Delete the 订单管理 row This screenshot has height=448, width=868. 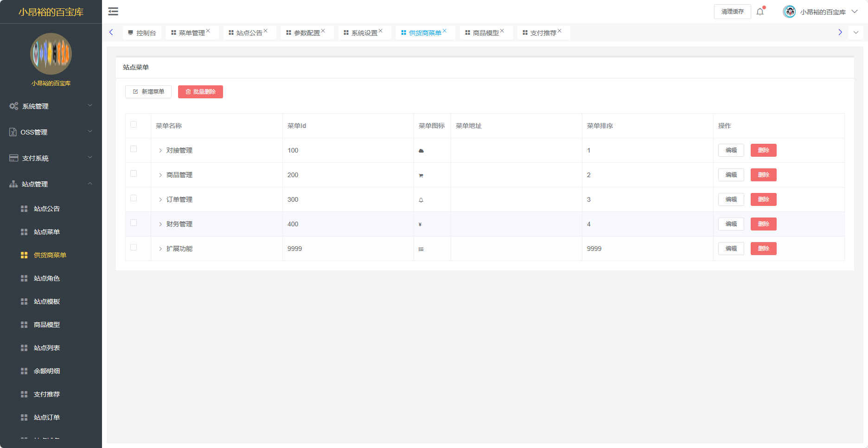point(763,199)
